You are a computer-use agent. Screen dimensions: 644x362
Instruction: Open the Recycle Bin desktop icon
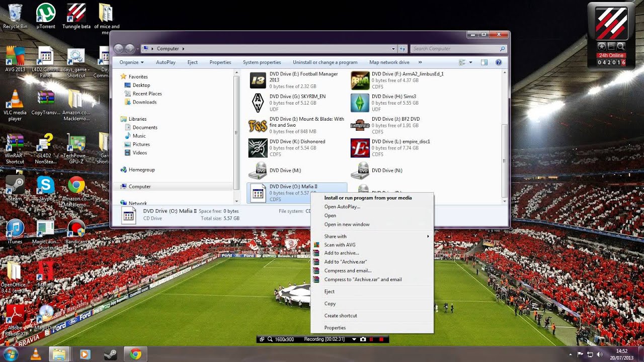(15, 17)
